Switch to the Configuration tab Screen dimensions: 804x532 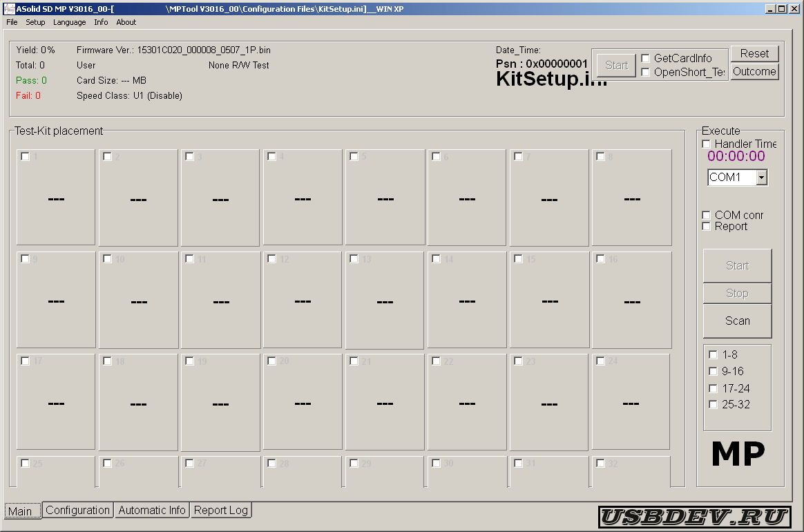pyautogui.click(x=77, y=510)
